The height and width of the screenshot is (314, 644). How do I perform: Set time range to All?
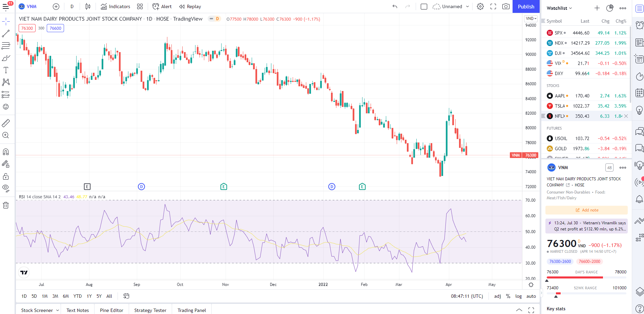coord(109,296)
